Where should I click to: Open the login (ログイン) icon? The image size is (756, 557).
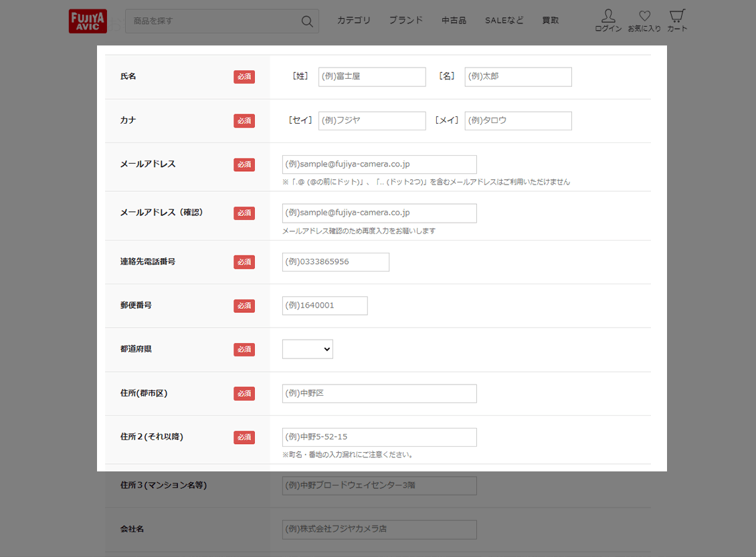607,21
